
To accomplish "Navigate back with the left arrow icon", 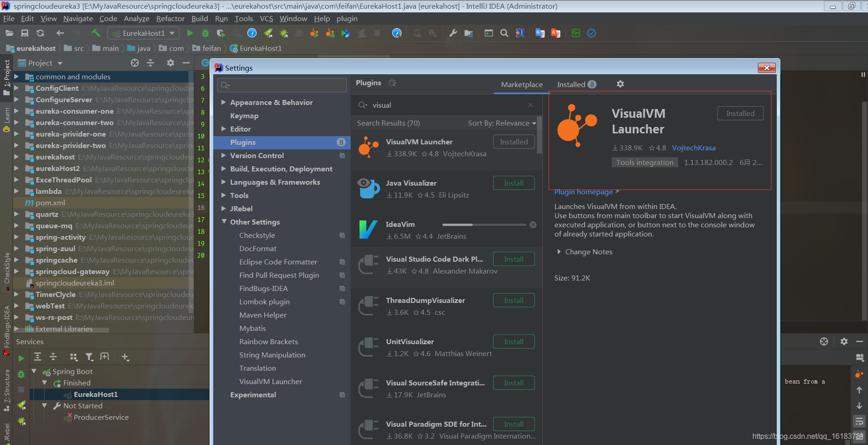I will 60,33.
